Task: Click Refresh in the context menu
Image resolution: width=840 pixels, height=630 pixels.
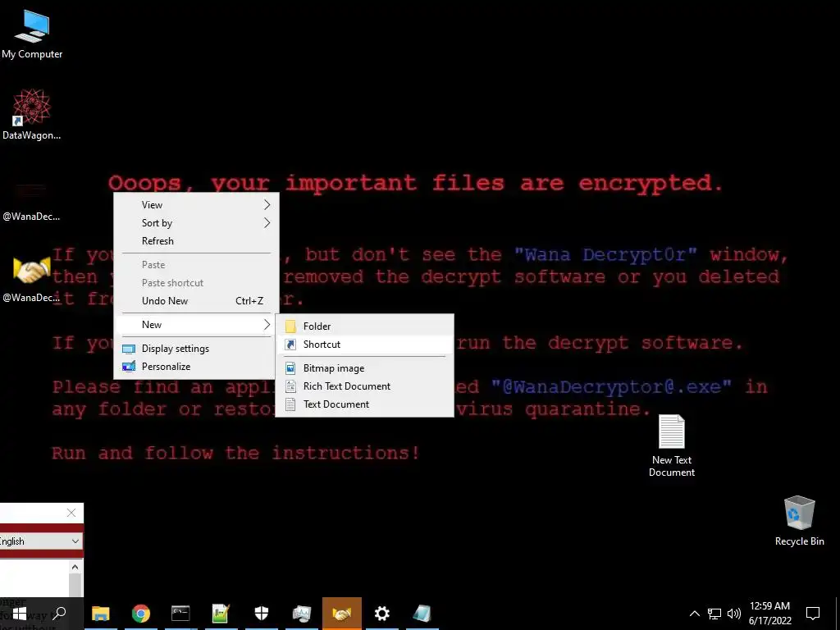Action: (196, 241)
